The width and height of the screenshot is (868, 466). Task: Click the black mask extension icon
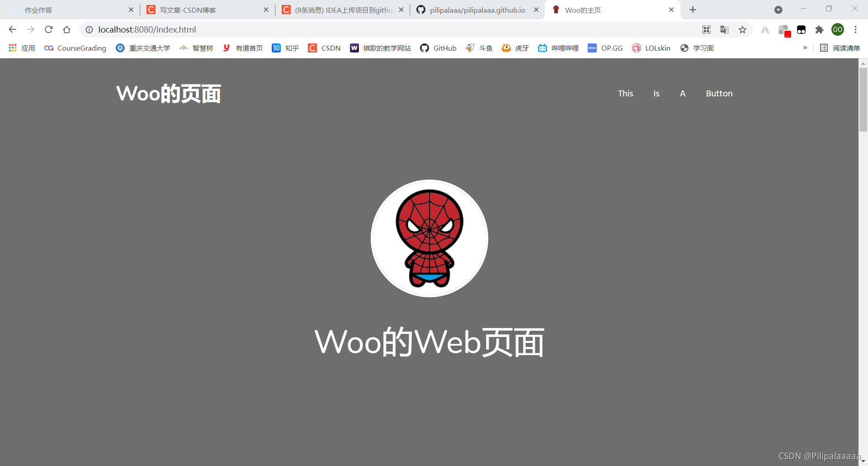pyautogui.click(x=801, y=29)
